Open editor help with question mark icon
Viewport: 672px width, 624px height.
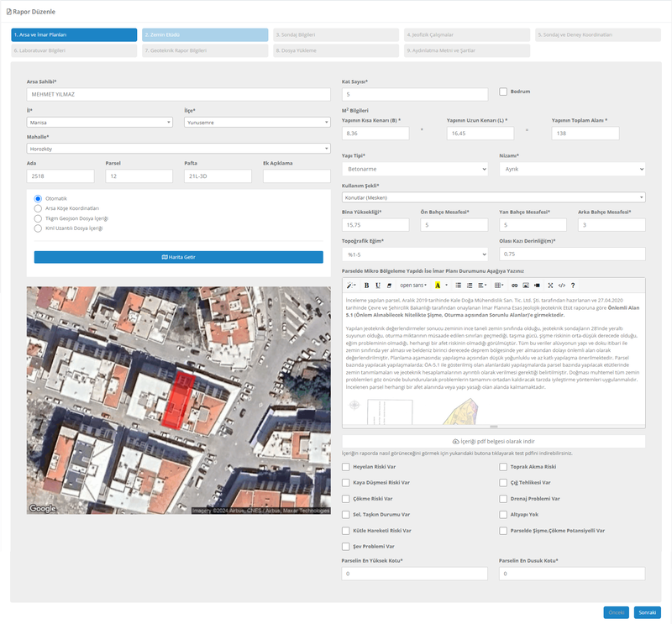click(573, 286)
